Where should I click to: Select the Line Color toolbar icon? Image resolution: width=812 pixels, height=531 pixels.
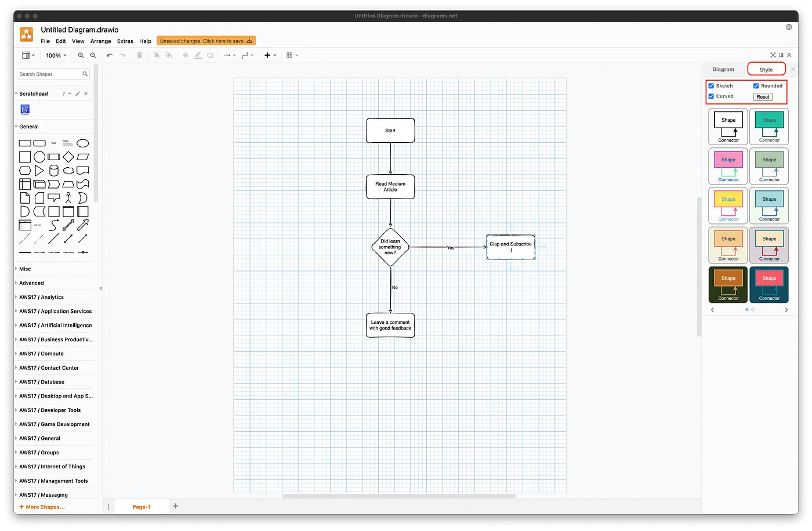(198, 55)
